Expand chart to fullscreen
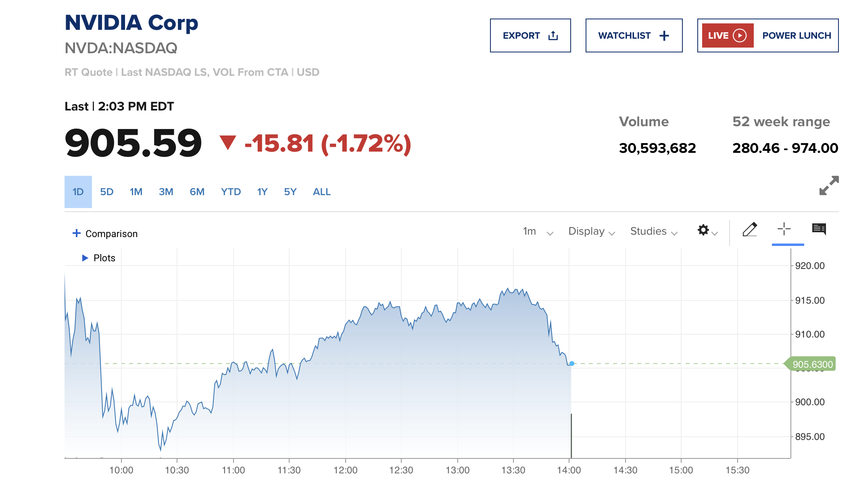Image resolution: width=855 pixels, height=504 pixels. [829, 185]
